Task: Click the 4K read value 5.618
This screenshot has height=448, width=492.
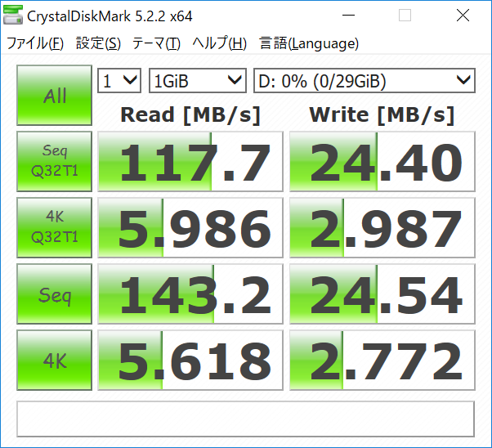Action: click(x=190, y=360)
